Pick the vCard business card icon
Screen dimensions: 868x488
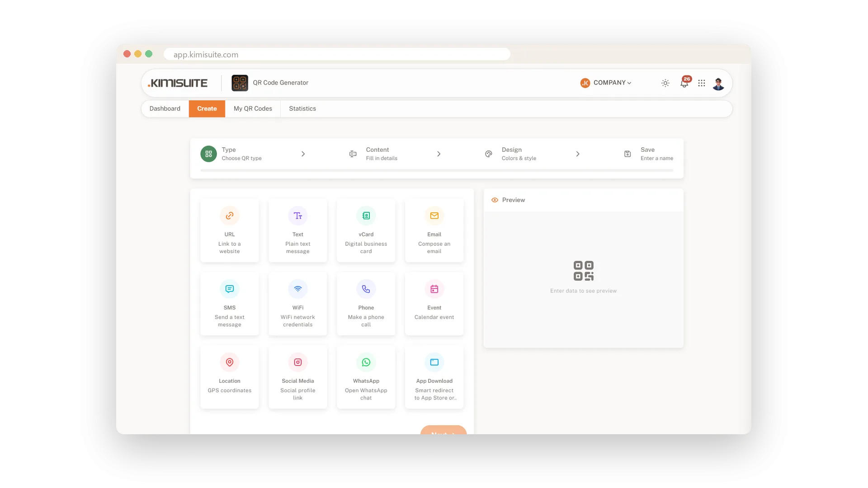coord(366,216)
